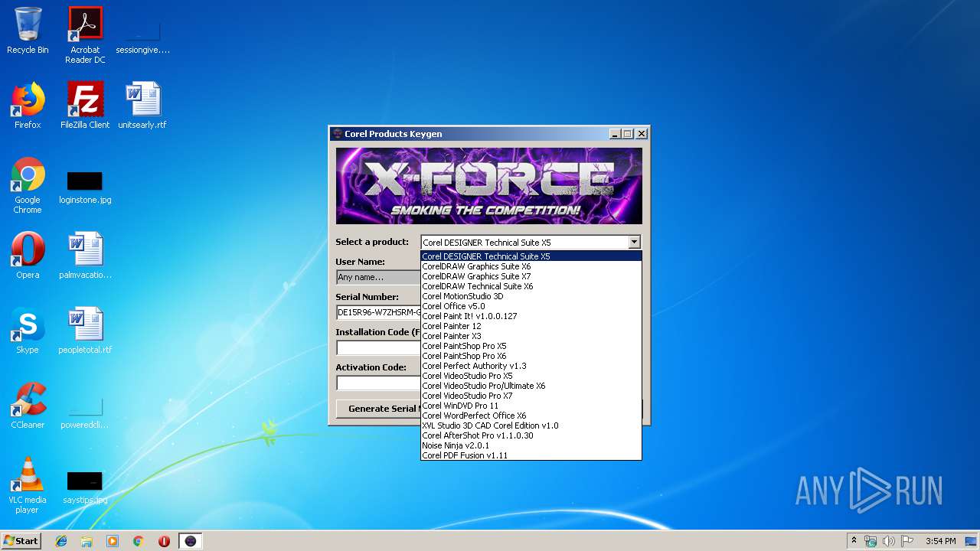Pick Corel VideoStudio Pro X5 entry

point(531,376)
